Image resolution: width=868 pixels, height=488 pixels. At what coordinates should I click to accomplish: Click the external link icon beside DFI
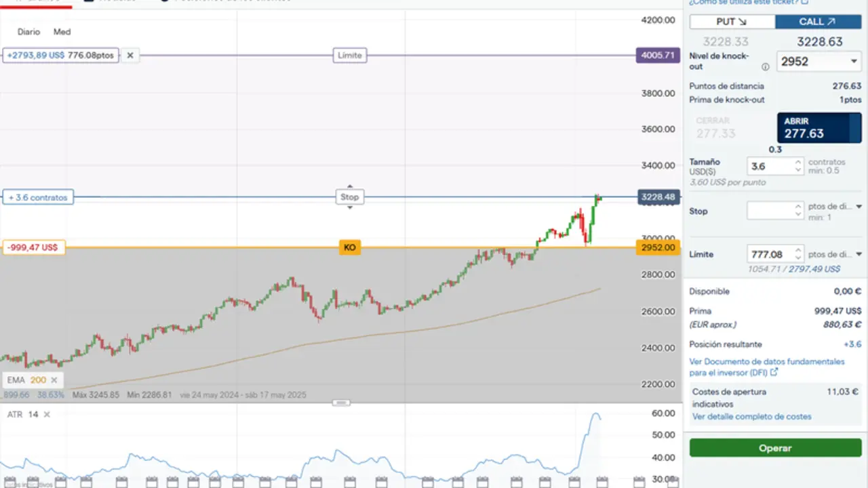(774, 372)
